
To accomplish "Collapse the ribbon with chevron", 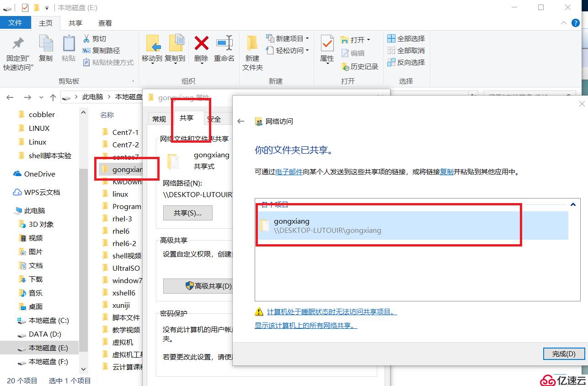I will click(564, 23).
